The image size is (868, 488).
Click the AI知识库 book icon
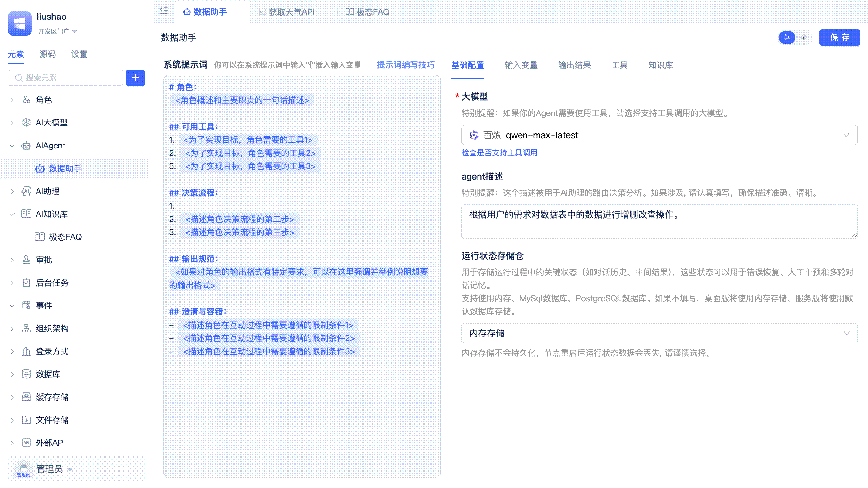click(x=26, y=214)
